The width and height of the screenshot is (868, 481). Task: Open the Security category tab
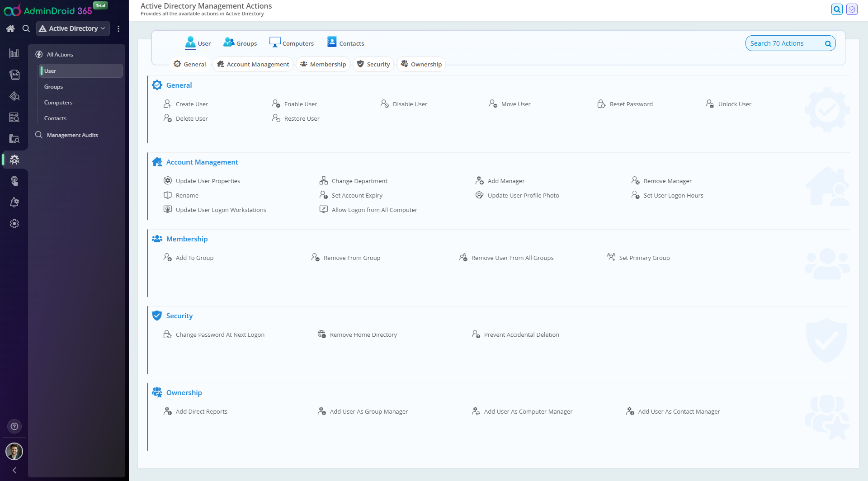click(373, 64)
